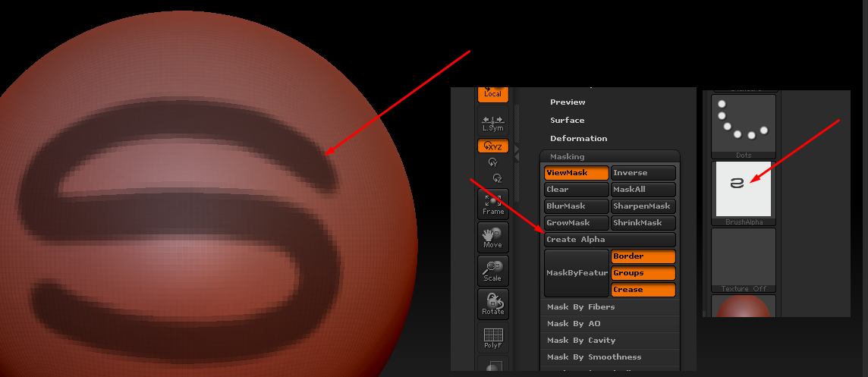868x377 pixels.
Task: Expand the Mask By Fibers section
Action: point(609,307)
